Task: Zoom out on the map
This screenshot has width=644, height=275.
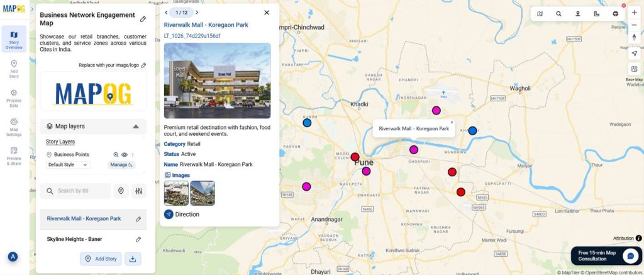Action: coord(634,25)
